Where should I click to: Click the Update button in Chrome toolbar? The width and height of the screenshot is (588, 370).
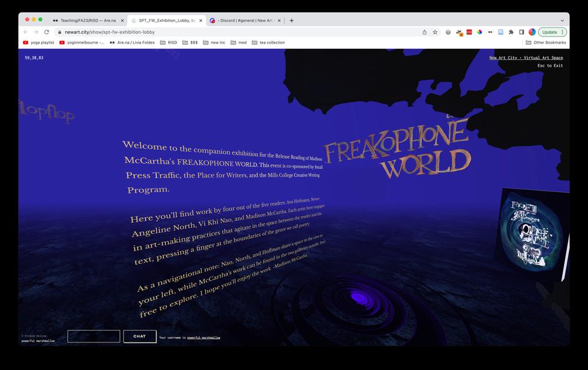tap(550, 32)
